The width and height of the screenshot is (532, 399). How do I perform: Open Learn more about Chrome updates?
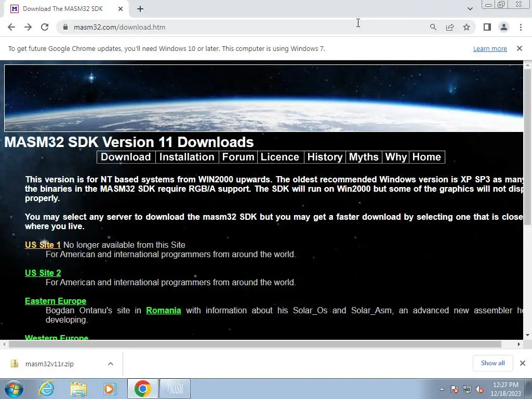pyautogui.click(x=490, y=48)
